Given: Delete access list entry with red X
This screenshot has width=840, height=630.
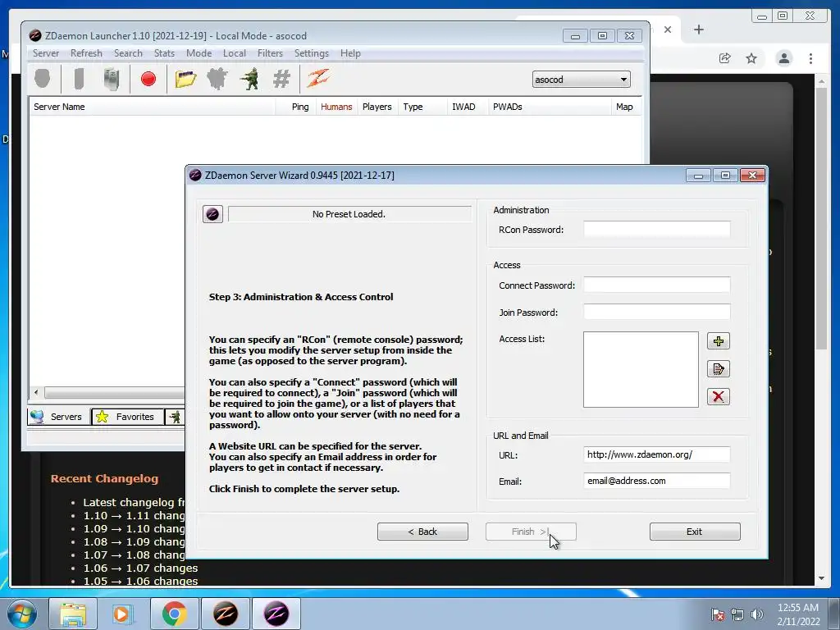Looking at the screenshot, I should (x=719, y=397).
